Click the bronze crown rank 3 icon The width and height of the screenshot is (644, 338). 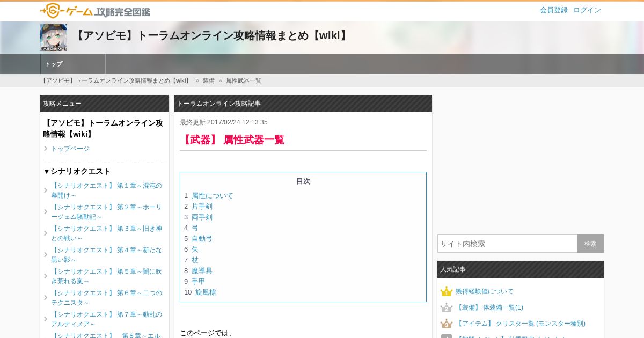447,324
